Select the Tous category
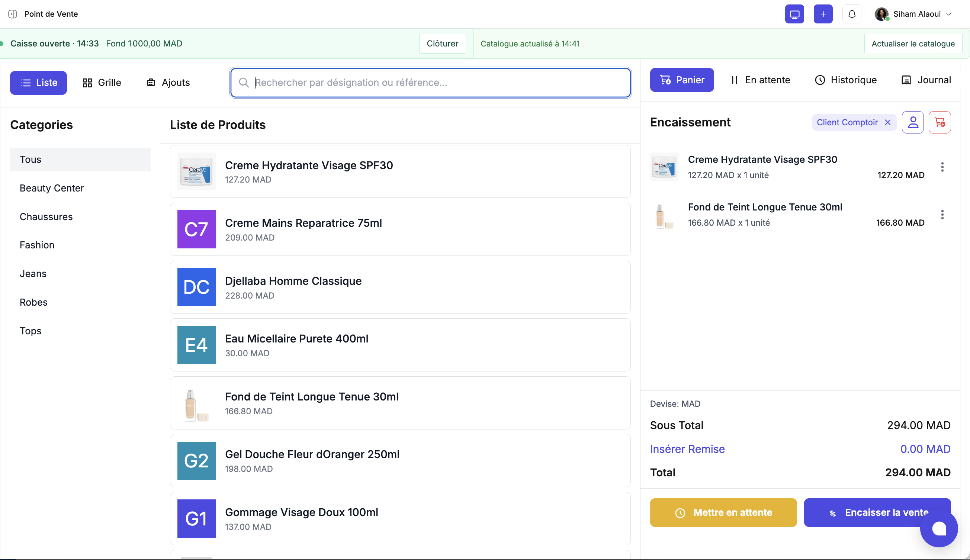This screenshot has height=560, width=970. tap(80, 160)
